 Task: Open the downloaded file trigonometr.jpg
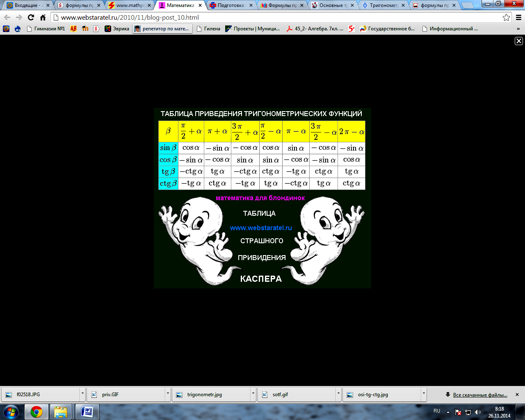click(x=211, y=395)
